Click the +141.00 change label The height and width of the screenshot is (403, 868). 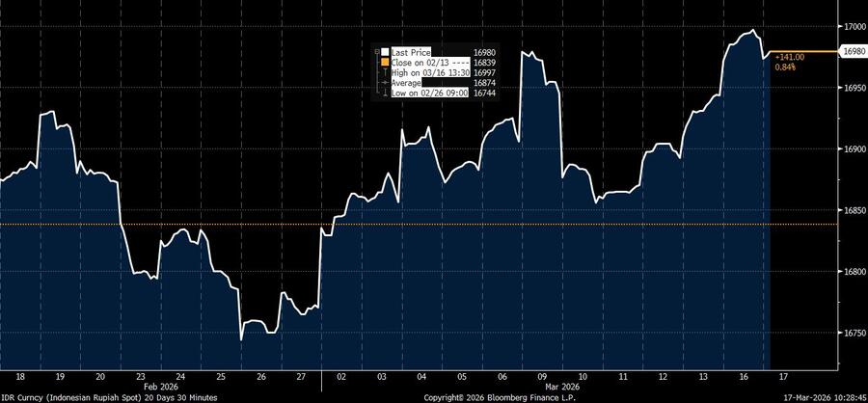click(x=789, y=57)
